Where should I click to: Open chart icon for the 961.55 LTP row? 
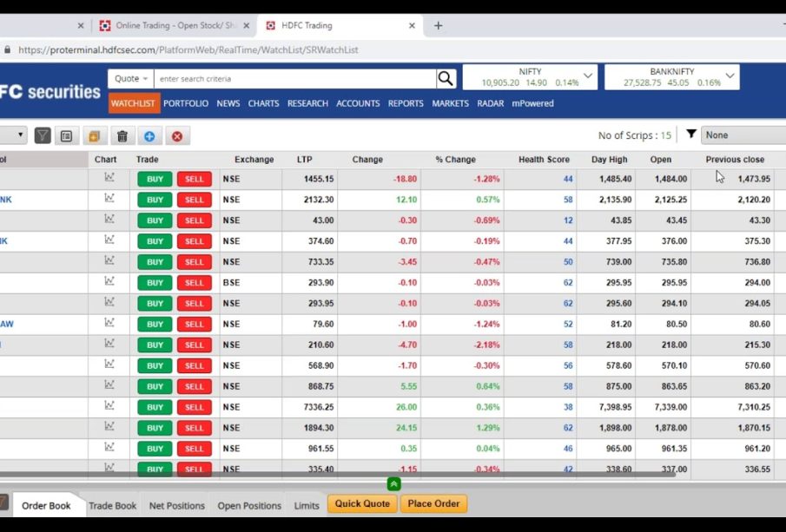[109, 447]
